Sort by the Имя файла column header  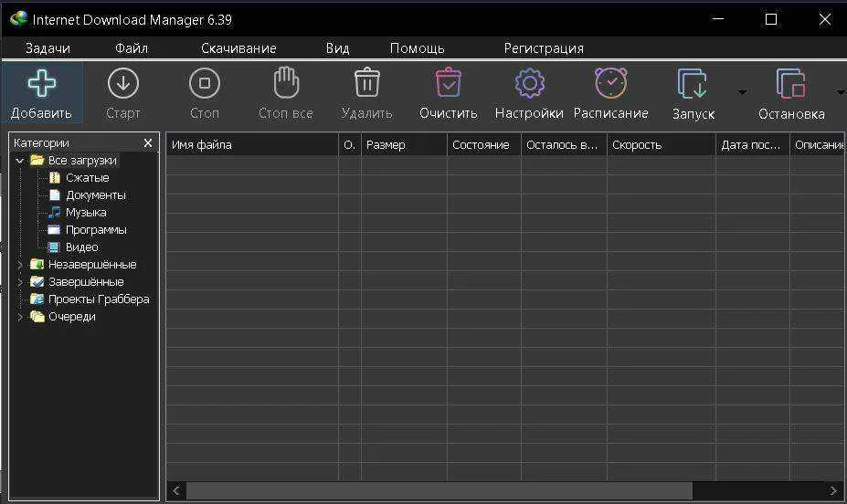coord(252,144)
